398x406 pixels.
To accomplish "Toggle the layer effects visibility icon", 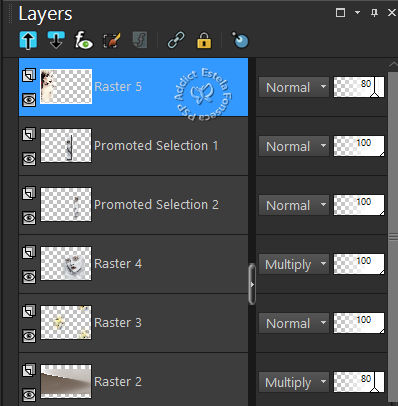I will [83, 40].
